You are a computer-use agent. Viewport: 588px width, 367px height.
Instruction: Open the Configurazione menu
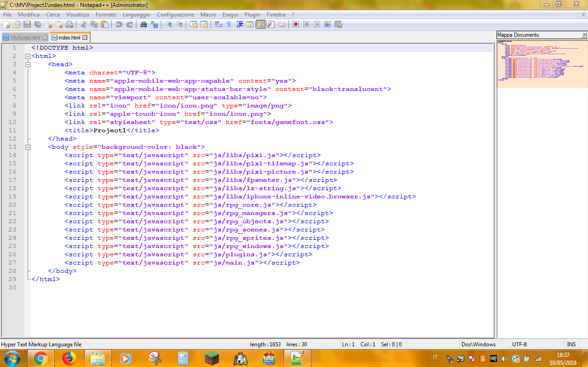point(175,15)
